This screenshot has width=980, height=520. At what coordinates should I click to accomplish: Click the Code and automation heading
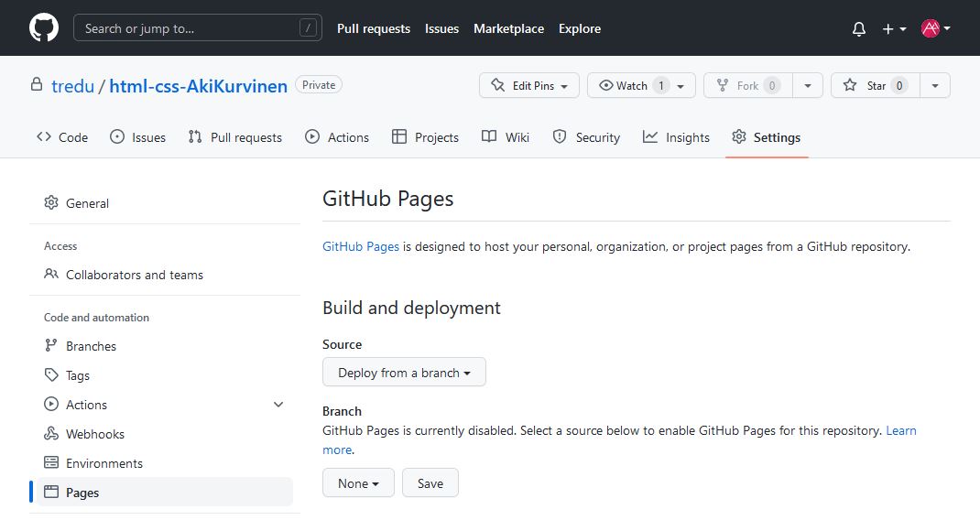[96, 318]
